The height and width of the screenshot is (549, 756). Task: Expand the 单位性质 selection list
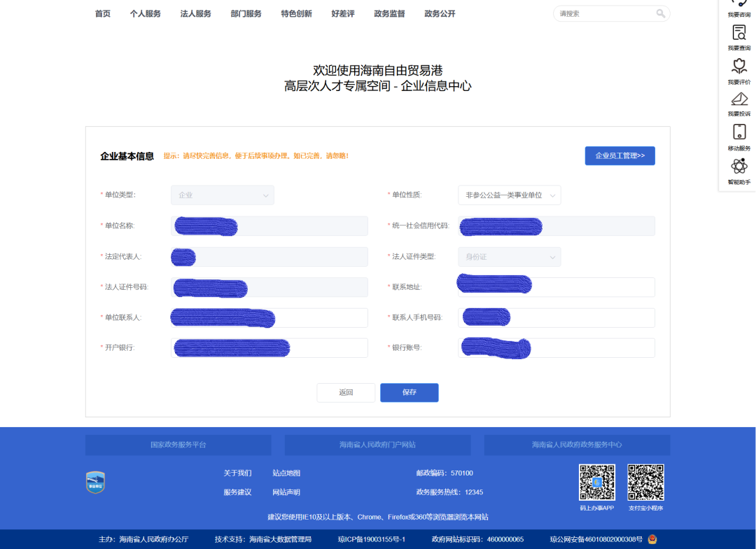coord(509,195)
